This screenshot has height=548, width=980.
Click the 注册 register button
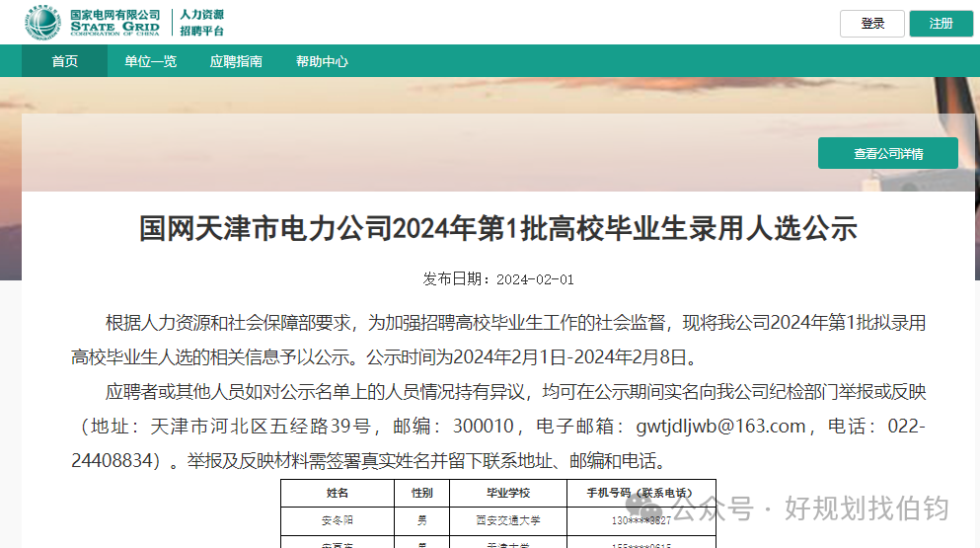941,24
